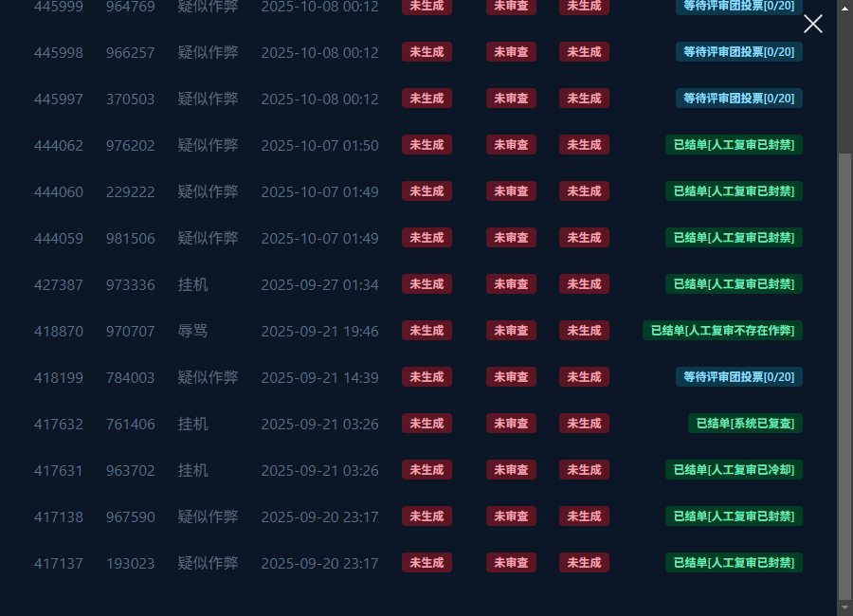This screenshot has height=616, width=853.
Task: Click timestamp 2025-09-27 01:34
Action: click(x=320, y=285)
